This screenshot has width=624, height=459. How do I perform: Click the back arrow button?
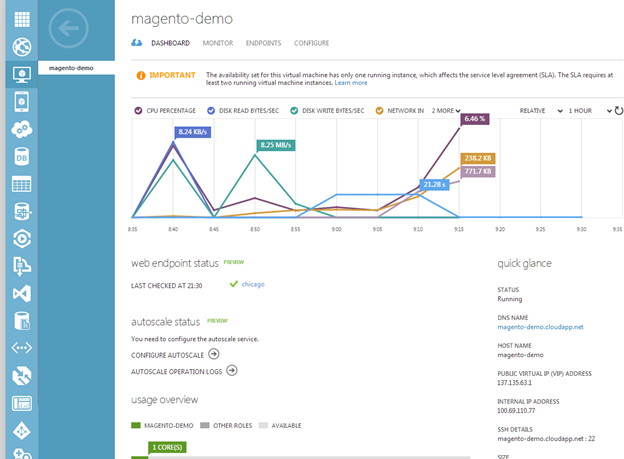click(x=71, y=29)
